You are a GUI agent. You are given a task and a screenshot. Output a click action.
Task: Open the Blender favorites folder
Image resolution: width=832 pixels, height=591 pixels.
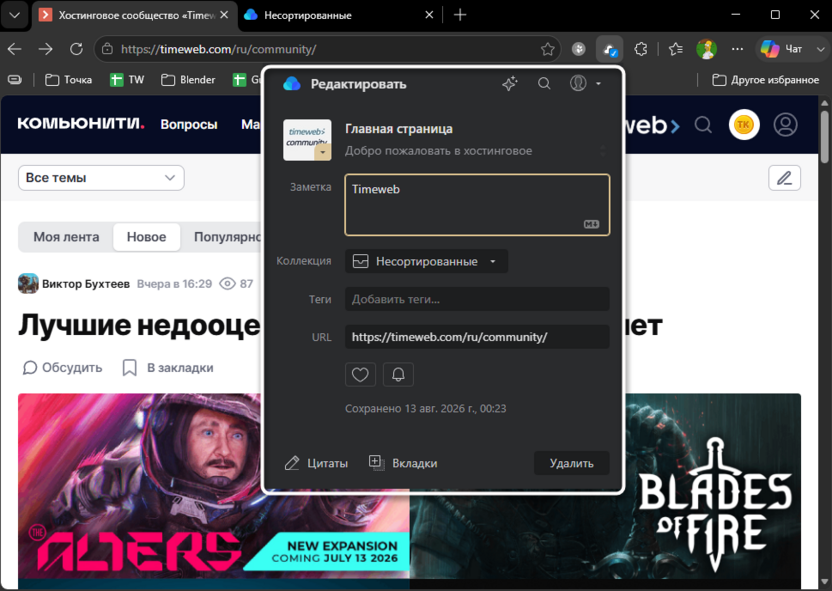tap(188, 80)
